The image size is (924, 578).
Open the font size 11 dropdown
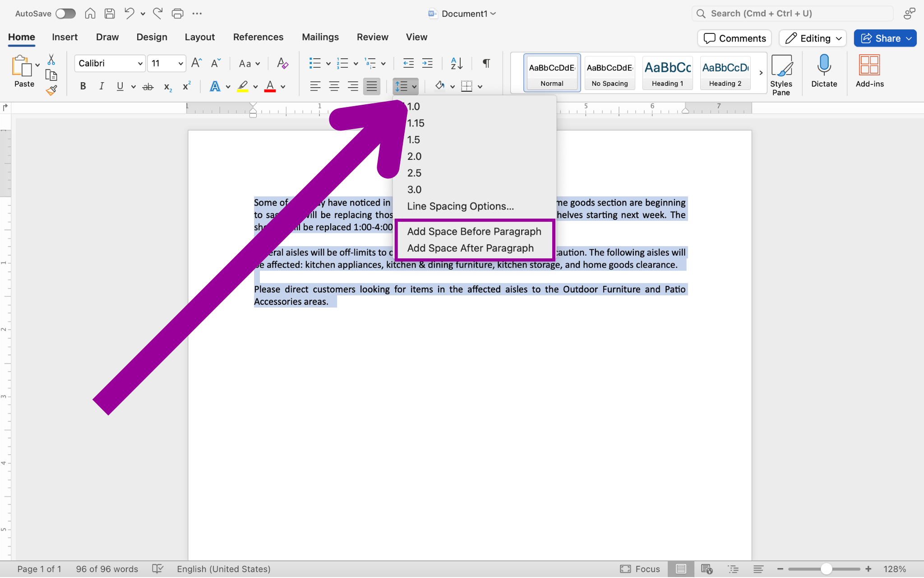180,64
